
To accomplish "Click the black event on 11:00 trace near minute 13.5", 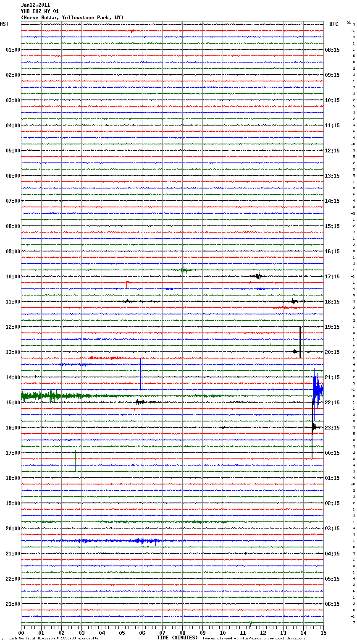I will [x=294, y=301].
